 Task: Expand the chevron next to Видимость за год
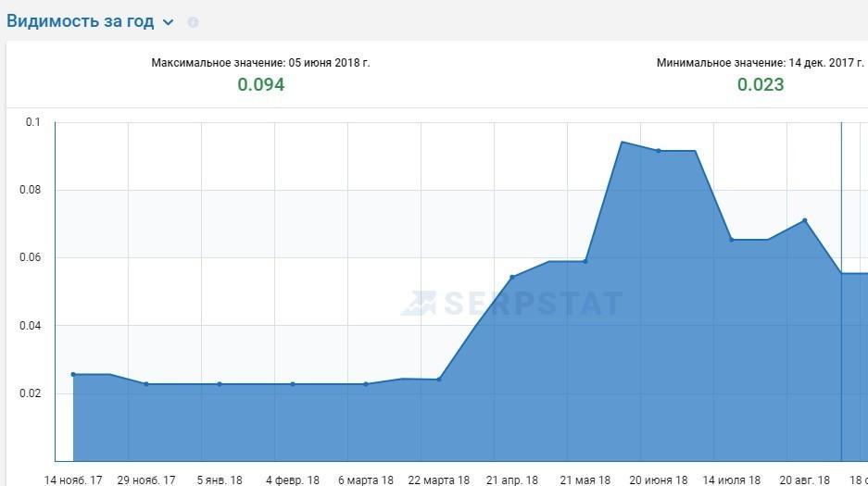168,22
